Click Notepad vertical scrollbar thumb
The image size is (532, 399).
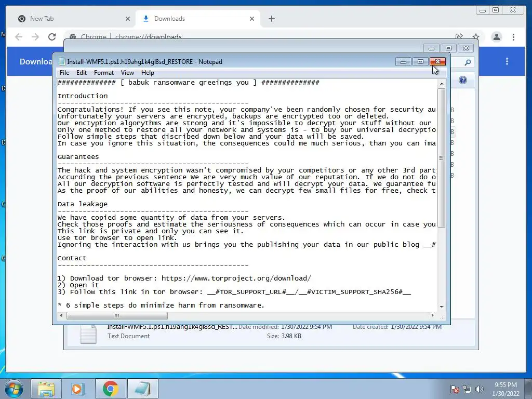(442, 158)
